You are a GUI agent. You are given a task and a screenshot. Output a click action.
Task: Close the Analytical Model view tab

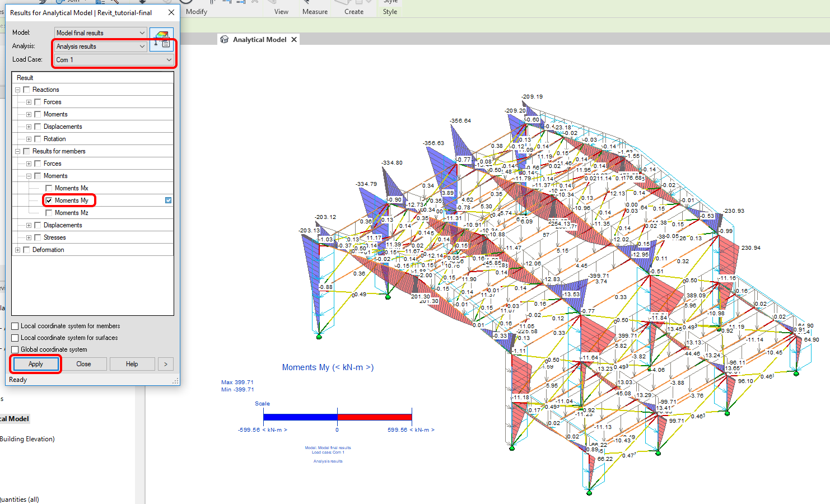[x=294, y=40]
